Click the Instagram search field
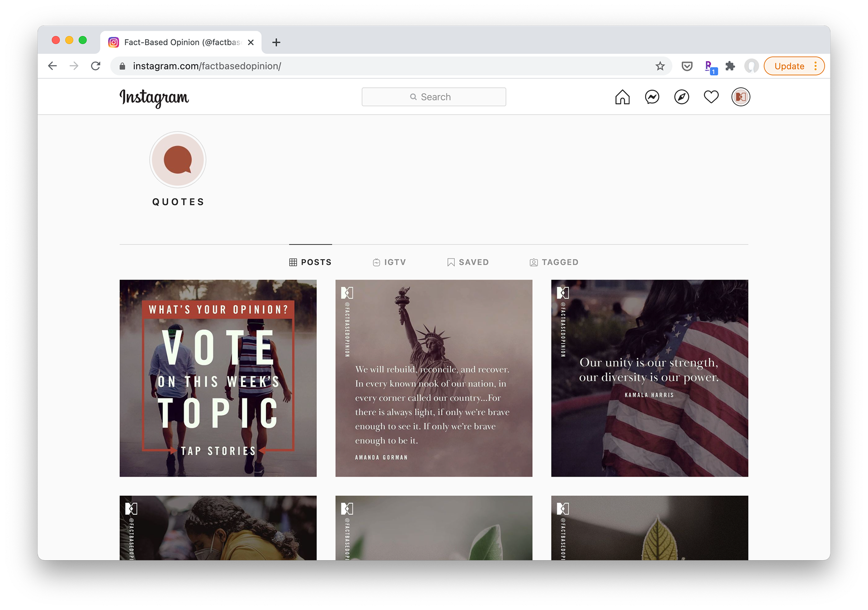Screen dimensions: 868x610 434,97
